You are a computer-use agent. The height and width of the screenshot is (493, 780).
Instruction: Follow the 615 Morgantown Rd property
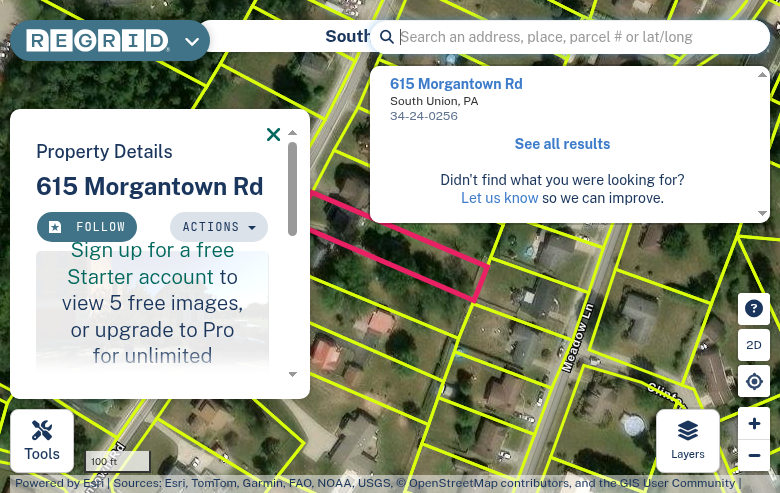coord(87,227)
